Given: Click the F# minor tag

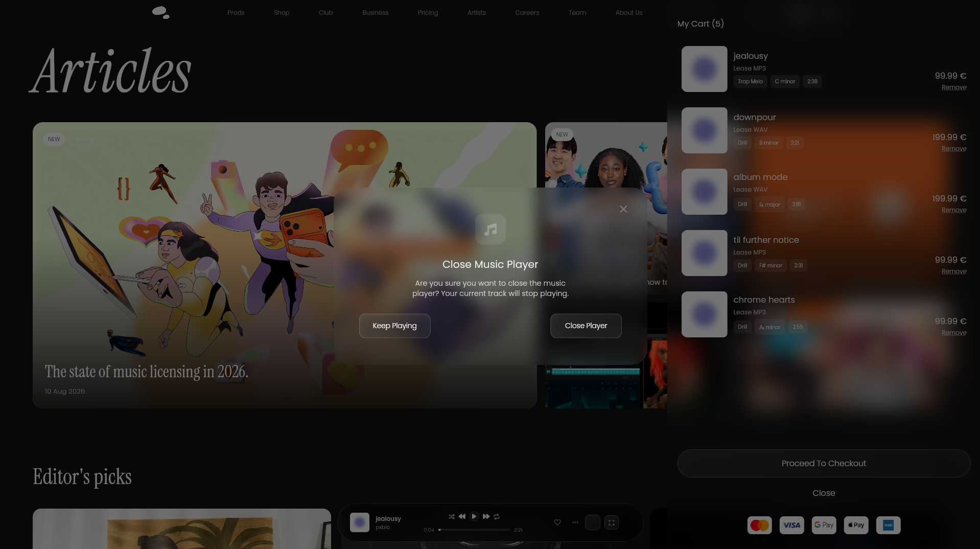Looking at the screenshot, I should [x=771, y=265].
